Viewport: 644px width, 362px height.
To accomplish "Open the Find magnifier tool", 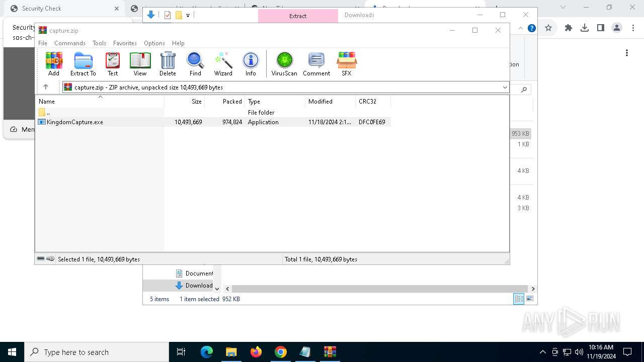I will click(195, 64).
